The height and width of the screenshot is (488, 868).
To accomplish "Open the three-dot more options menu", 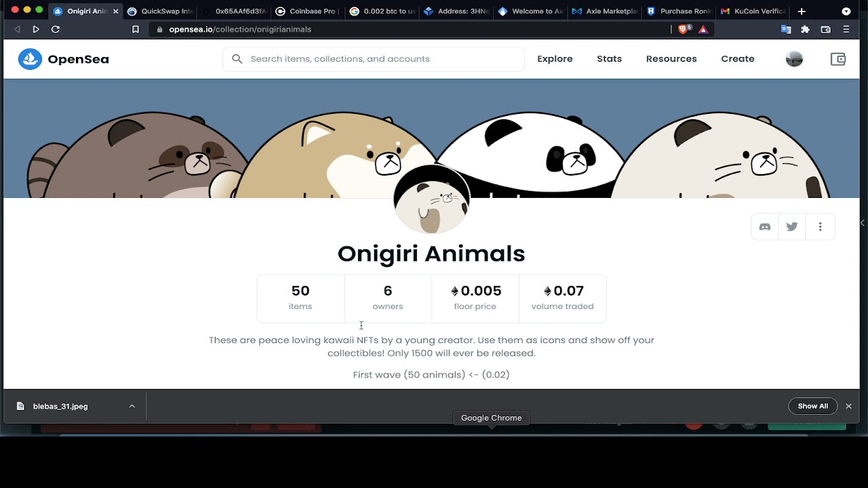I will coord(820,227).
